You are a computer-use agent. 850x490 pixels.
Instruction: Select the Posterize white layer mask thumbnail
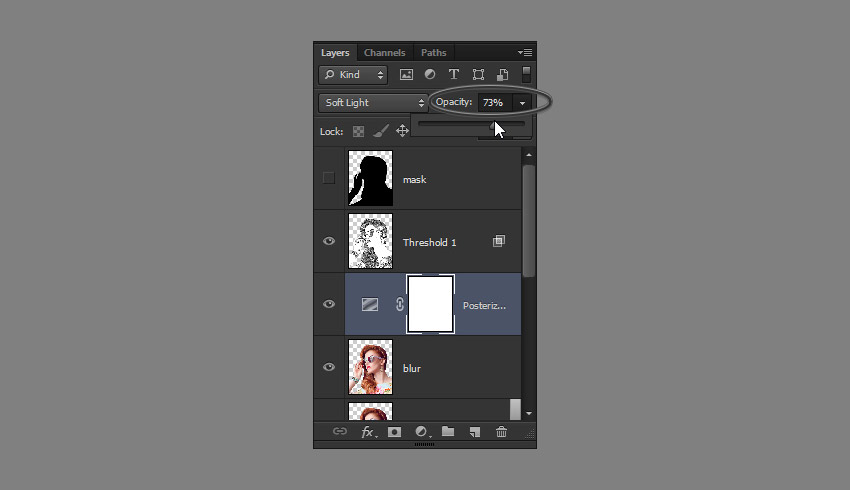tap(430, 304)
